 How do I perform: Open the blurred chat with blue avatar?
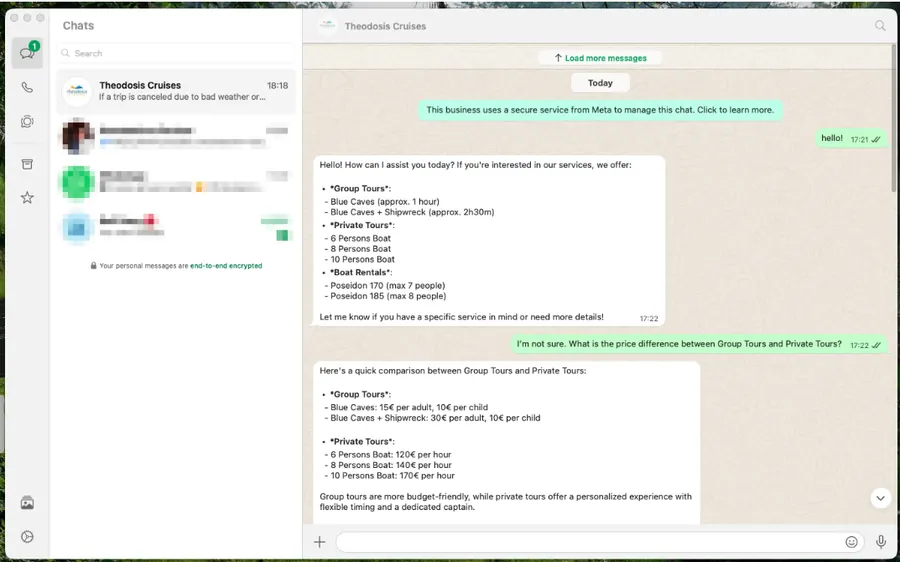click(x=176, y=227)
